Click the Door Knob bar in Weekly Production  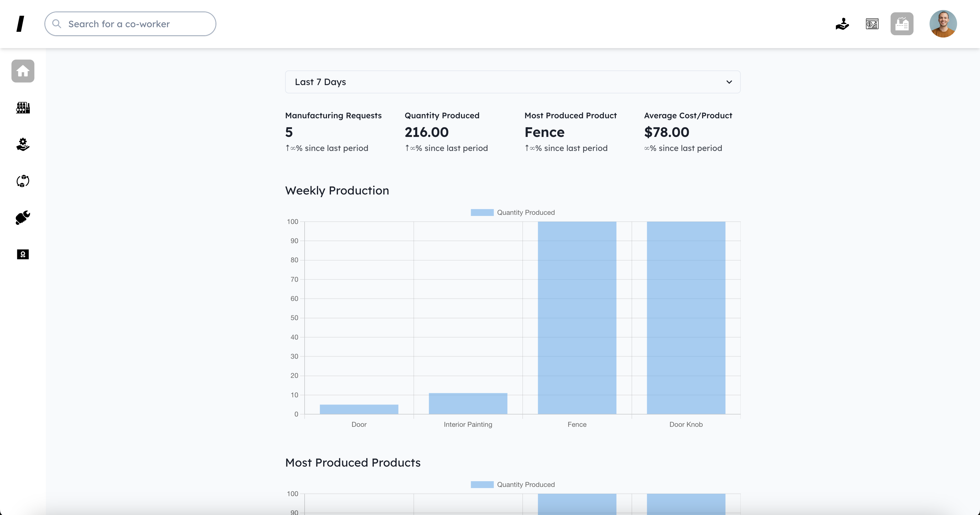click(x=685, y=318)
